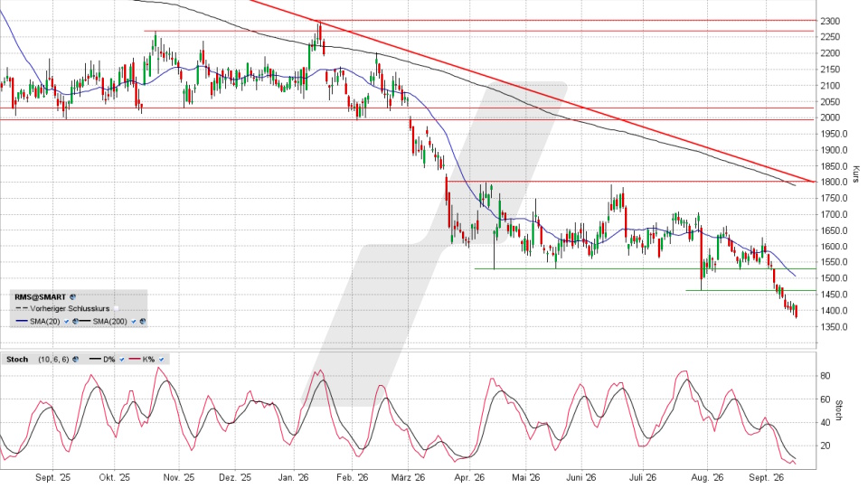Click the D% legend label
This screenshot has width=868, height=488.
(x=109, y=359)
